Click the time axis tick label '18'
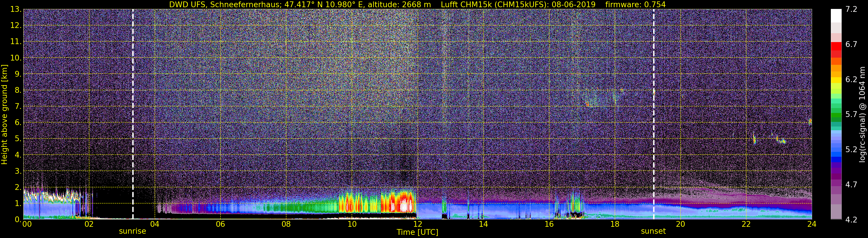868x238 pixels. [x=614, y=224]
